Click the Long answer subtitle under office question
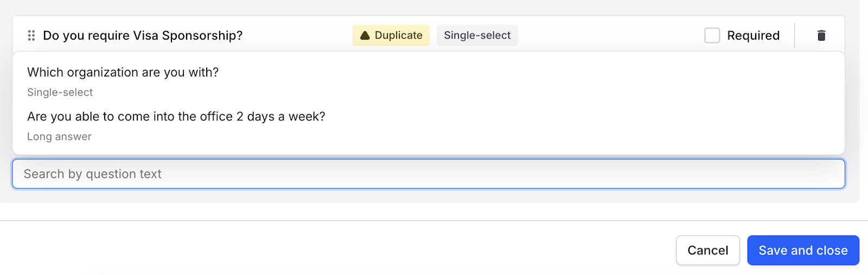The width and height of the screenshot is (868, 275). [59, 137]
